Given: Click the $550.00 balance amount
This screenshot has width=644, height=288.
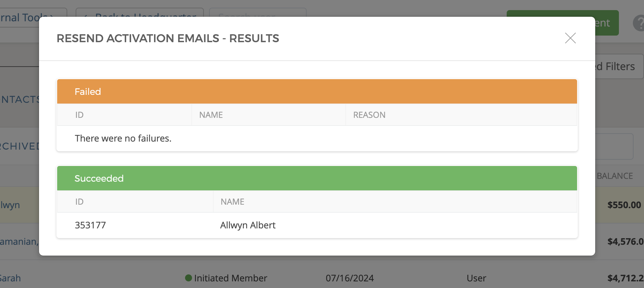Looking at the screenshot, I should click(624, 205).
